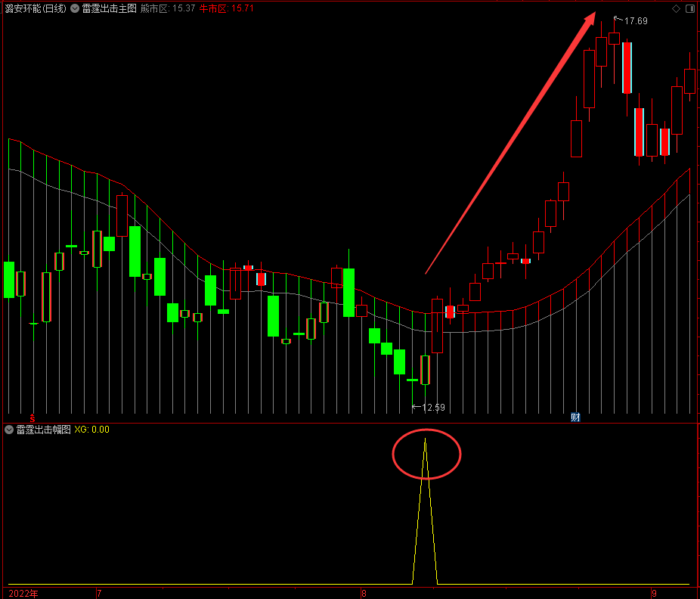Expand the 雷霆出击主图 indicator dropdown
The width and height of the screenshot is (700, 599).
tap(75, 8)
